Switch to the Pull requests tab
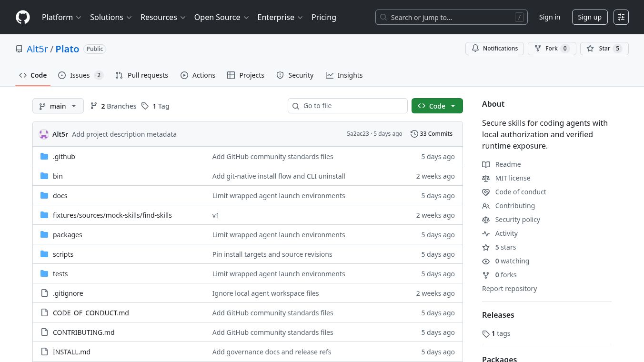This screenshot has width=644, height=362. pyautogui.click(x=142, y=75)
